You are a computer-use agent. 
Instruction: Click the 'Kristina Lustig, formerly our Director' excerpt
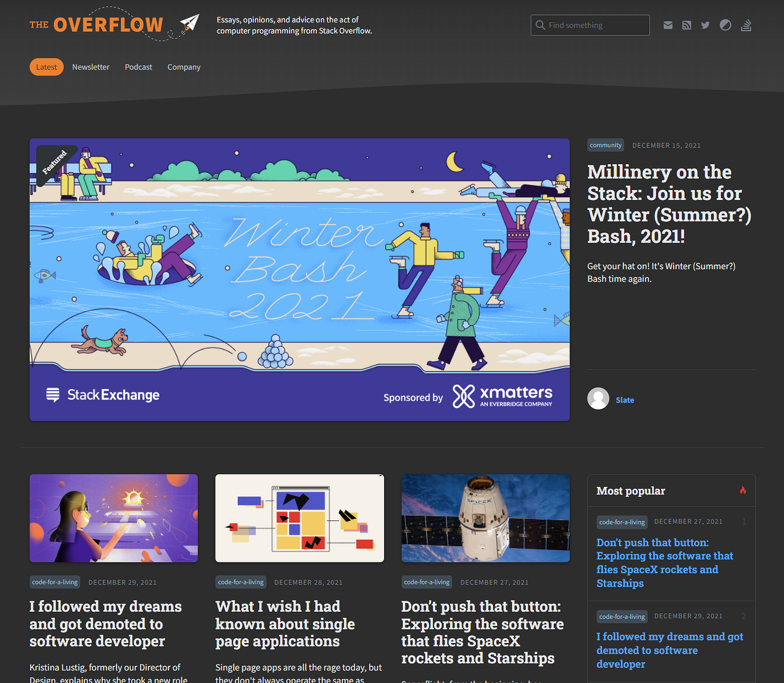coord(109,672)
